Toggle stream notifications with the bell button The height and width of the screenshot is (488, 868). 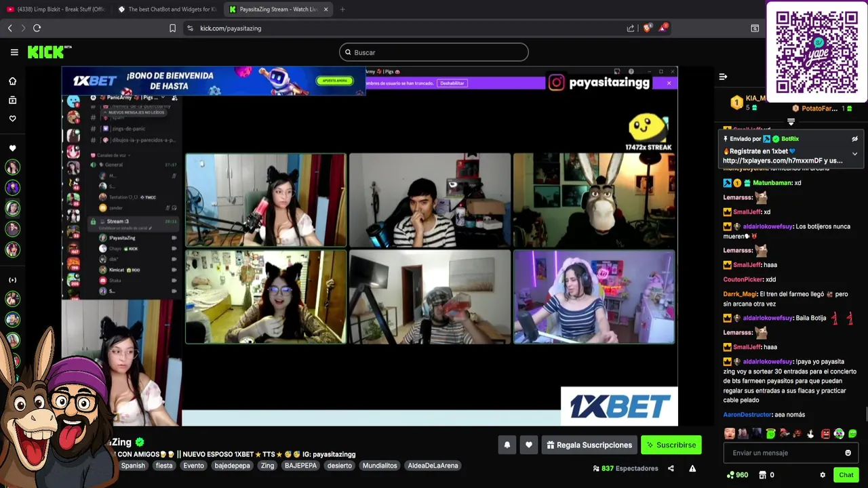[x=507, y=445]
